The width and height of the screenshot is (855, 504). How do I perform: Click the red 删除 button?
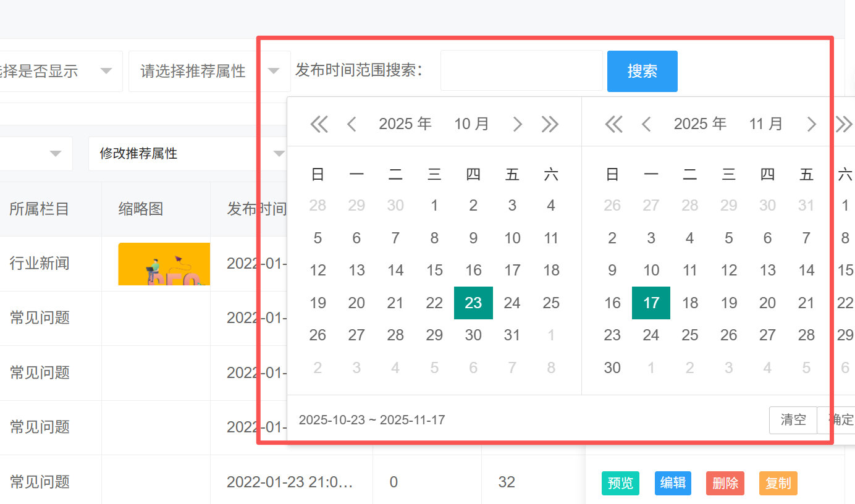[x=725, y=483]
